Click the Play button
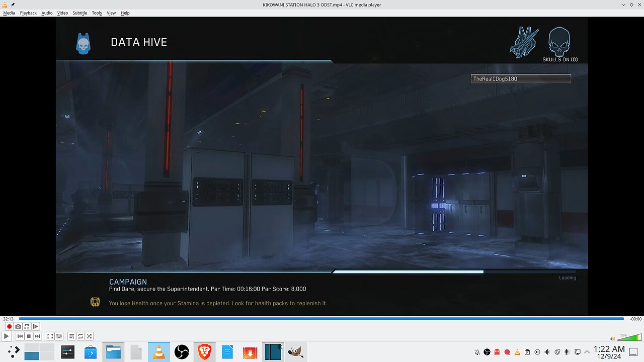This screenshot has height=362, width=644. coord(7,336)
